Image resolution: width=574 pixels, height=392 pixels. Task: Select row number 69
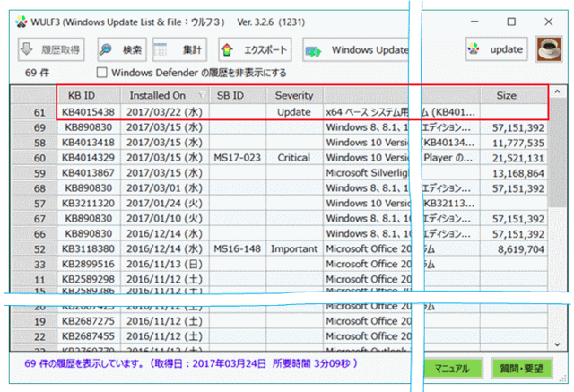pos(34,127)
